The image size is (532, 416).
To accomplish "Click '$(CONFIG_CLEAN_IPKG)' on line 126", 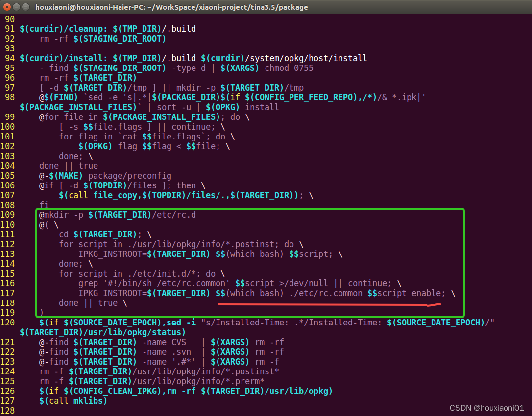I will coord(113,392).
